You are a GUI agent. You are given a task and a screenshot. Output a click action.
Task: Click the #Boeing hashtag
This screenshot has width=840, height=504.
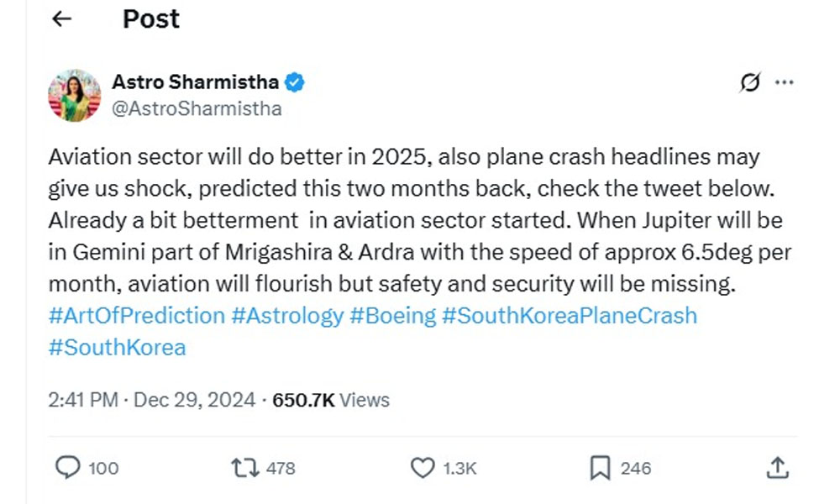[393, 316]
